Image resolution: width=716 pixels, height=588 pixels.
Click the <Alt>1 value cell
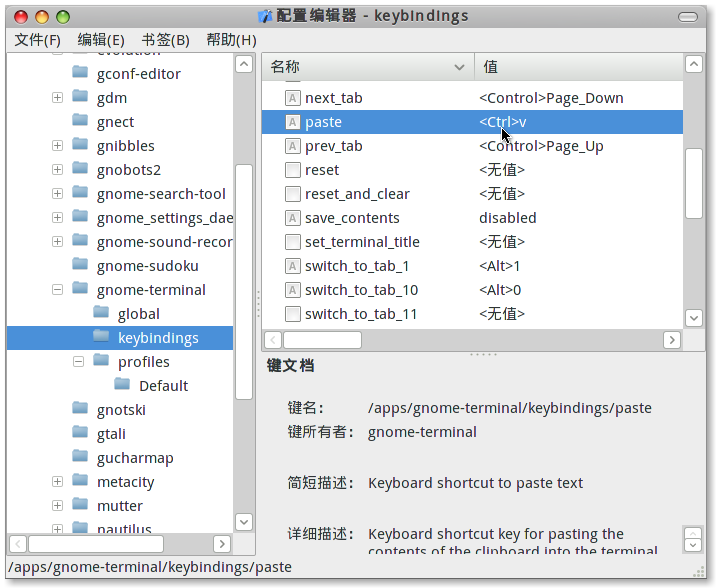click(x=500, y=266)
